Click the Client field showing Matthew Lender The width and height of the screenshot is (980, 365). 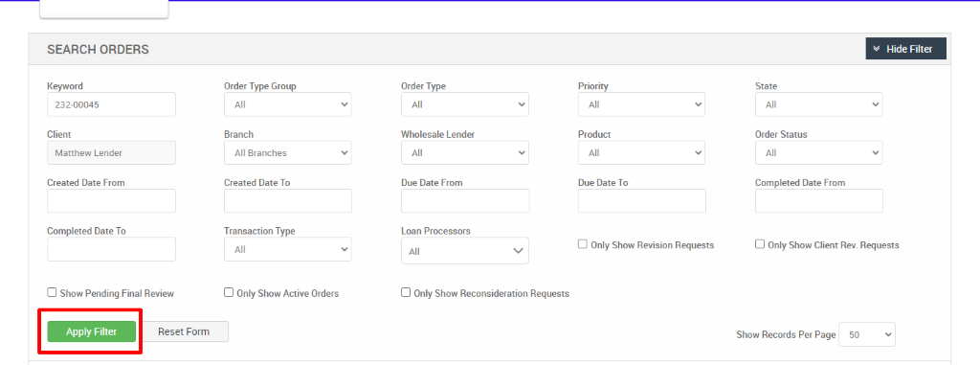111,152
